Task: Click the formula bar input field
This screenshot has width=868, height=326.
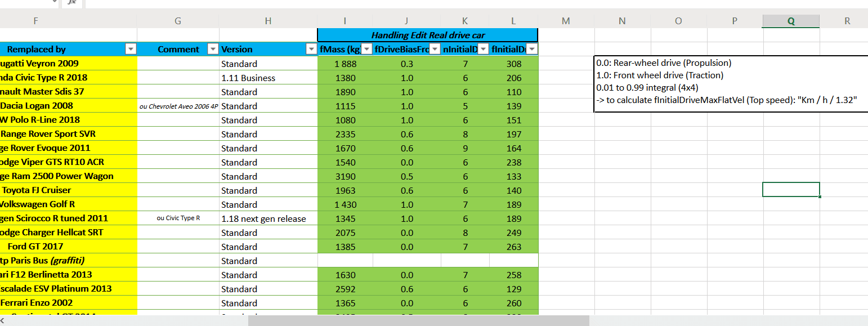Action: click(x=476, y=3)
